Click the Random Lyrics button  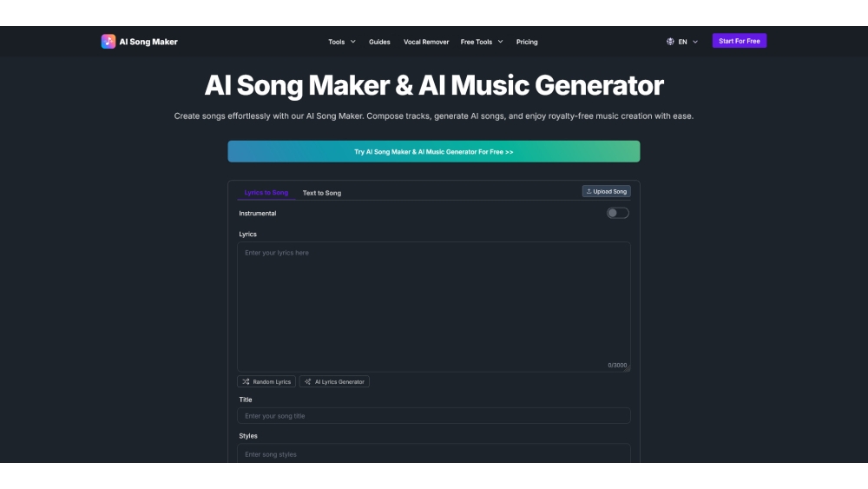[266, 381]
